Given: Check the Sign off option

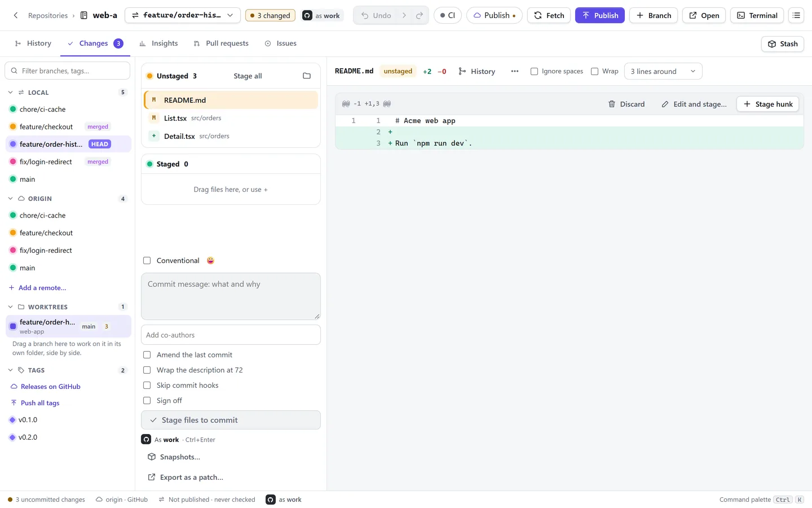Looking at the screenshot, I should pyautogui.click(x=147, y=400).
